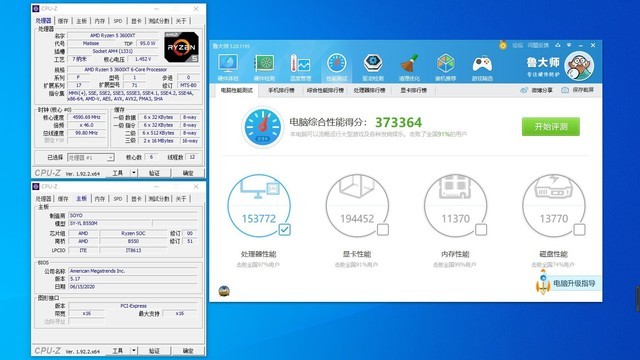Click the green 开始评测 button

[x=551, y=127]
